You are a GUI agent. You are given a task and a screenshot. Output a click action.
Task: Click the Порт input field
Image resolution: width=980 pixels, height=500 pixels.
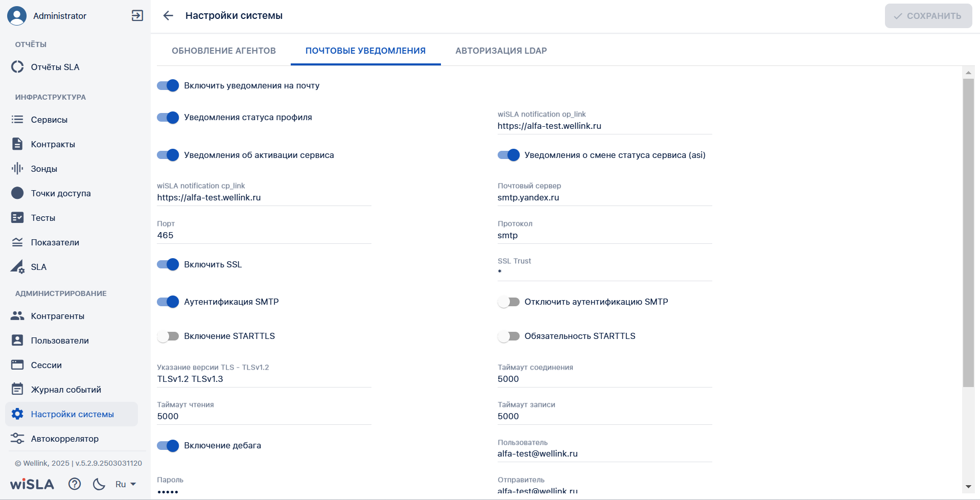click(264, 235)
